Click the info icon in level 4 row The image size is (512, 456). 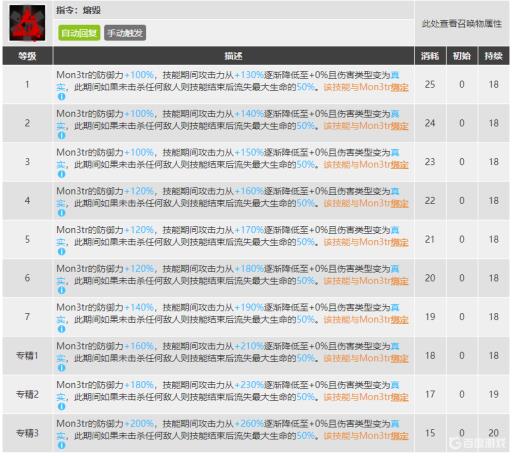click(61, 213)
